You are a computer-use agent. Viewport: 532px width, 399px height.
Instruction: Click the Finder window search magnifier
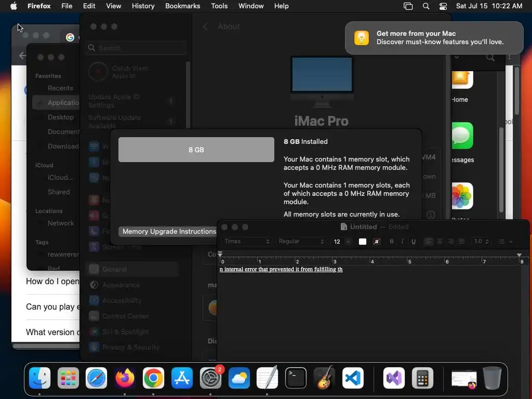tap(490, 57)
